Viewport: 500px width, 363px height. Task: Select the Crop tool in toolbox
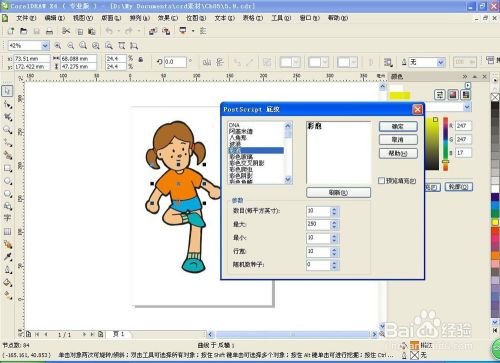[x=7, y=117]
